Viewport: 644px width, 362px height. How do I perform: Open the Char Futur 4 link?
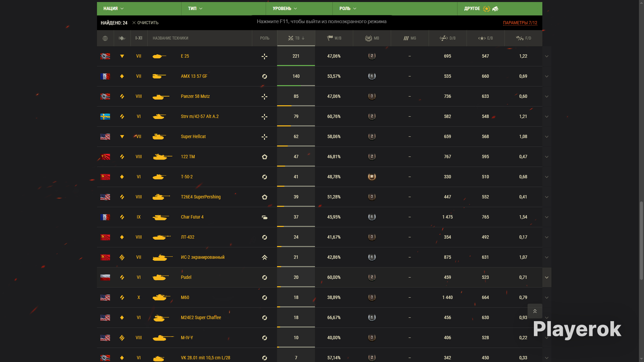(x=192, y=217)
